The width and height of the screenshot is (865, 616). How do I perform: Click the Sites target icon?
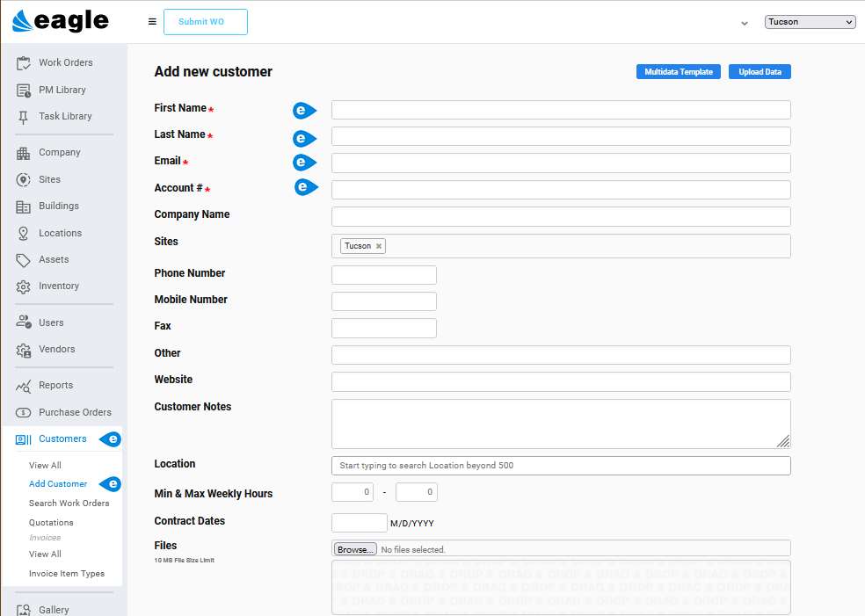pyautogui.click(x=23, y=180)
